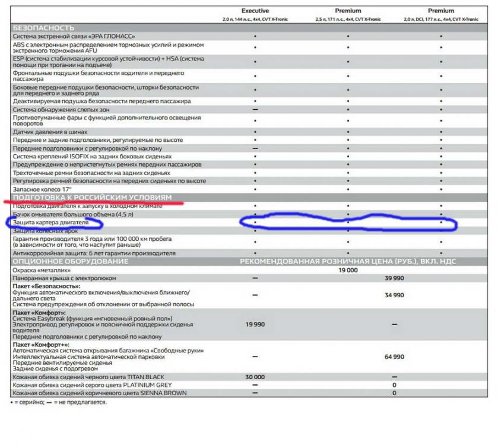Select the metallic paint price "19 000"
This screenshot has width=504, height=445.
[x=348, y=270]
